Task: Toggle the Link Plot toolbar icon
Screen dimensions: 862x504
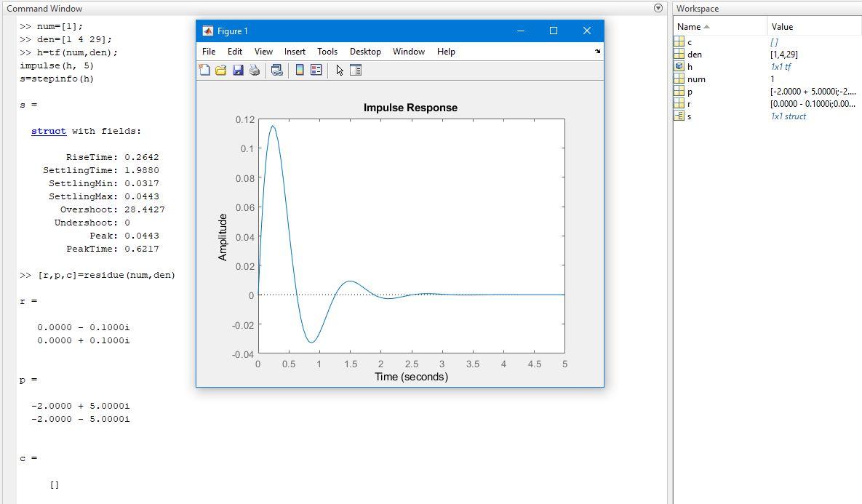Action: pyautogui.click(x=277, y=70)
